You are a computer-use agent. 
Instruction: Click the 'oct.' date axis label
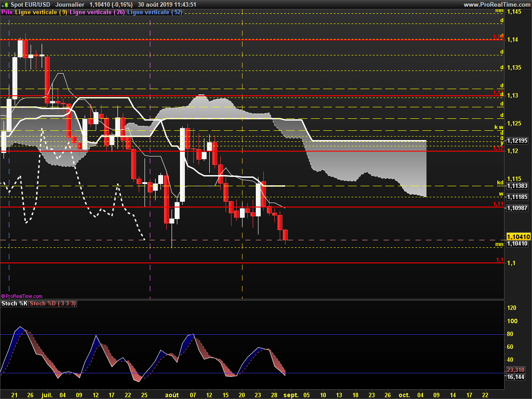[x=404, y=395]
